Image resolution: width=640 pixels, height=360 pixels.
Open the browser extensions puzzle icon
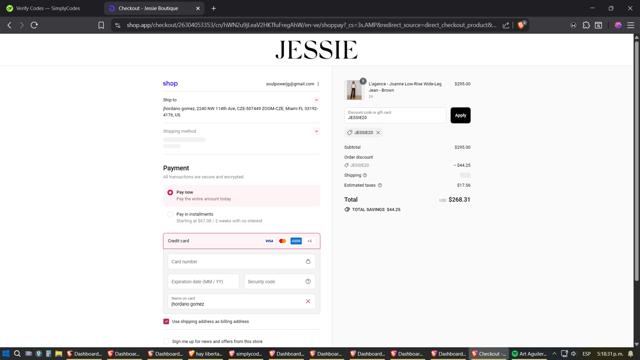click(x=586, y=25)
